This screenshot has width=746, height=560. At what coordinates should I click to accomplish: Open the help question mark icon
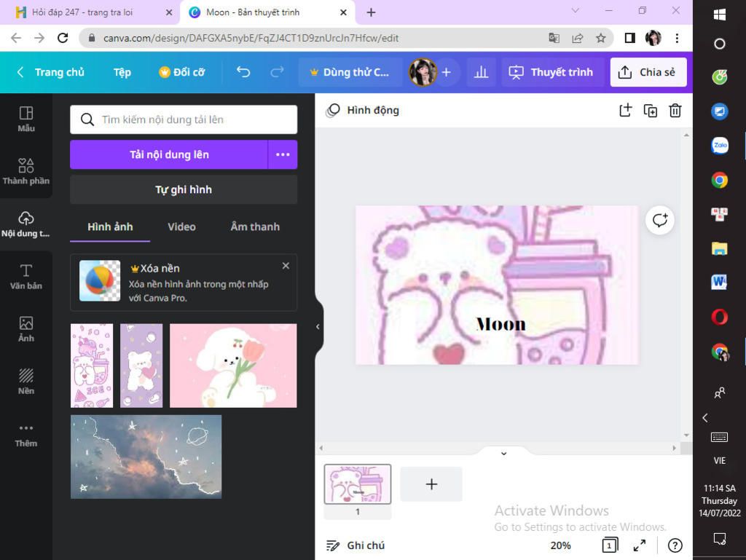click(x=675, y=545)
